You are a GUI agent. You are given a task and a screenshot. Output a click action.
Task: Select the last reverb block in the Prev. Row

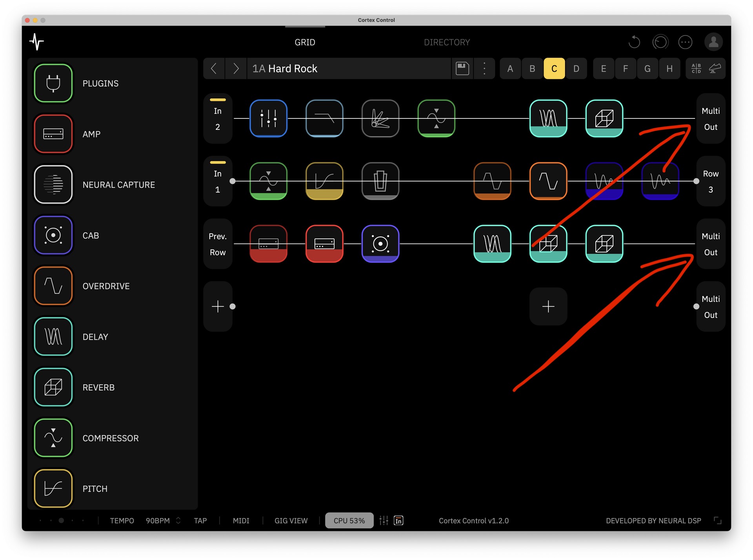point(604,244)
